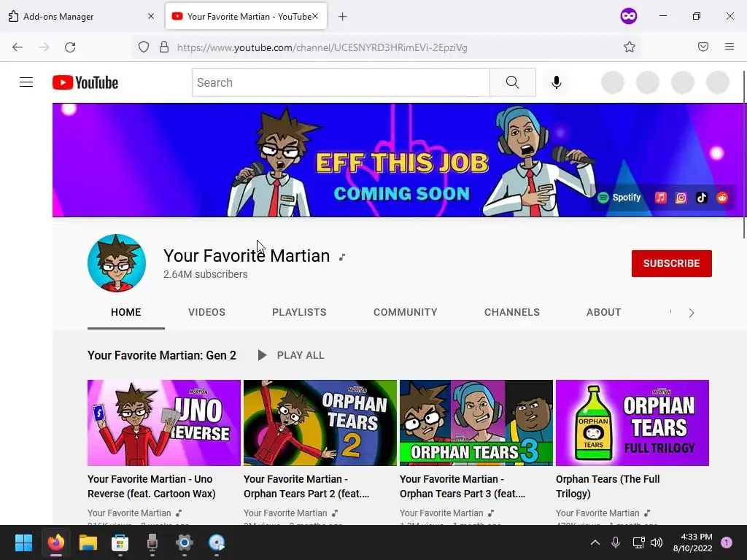Click taskbar clock showing 4:33 PM

(x=692, y=542)
